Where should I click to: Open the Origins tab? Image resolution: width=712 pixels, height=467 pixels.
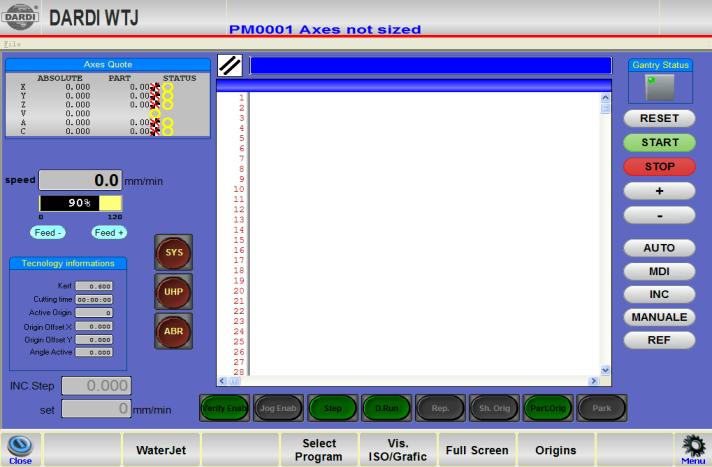[556, 450]
